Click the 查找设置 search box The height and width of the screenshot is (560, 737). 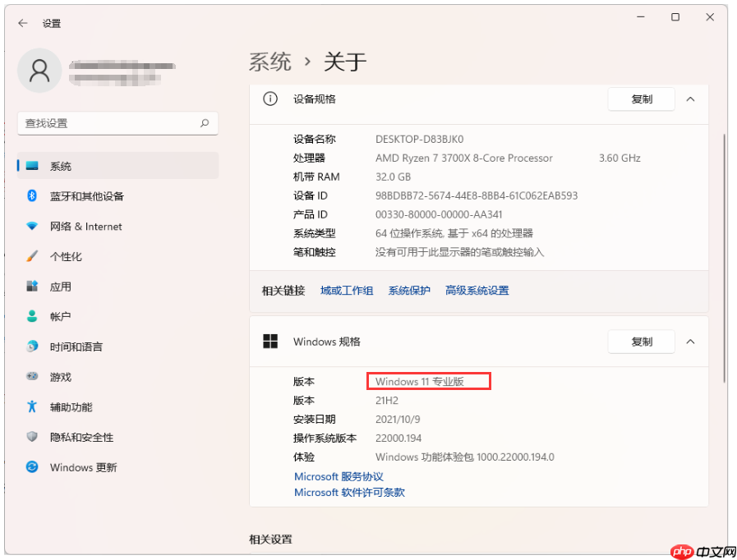pyautogui.click(x=117, y=123)
